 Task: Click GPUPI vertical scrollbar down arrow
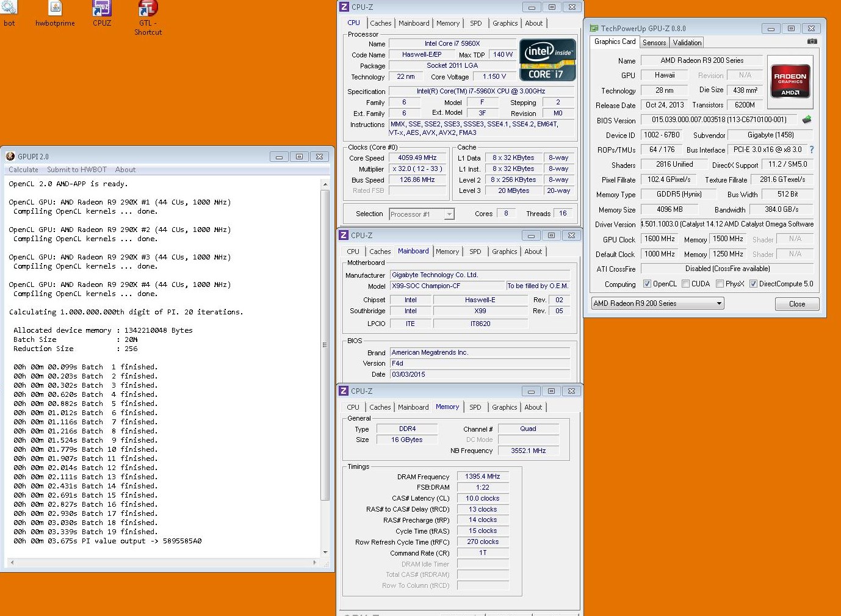click(325, 553)
